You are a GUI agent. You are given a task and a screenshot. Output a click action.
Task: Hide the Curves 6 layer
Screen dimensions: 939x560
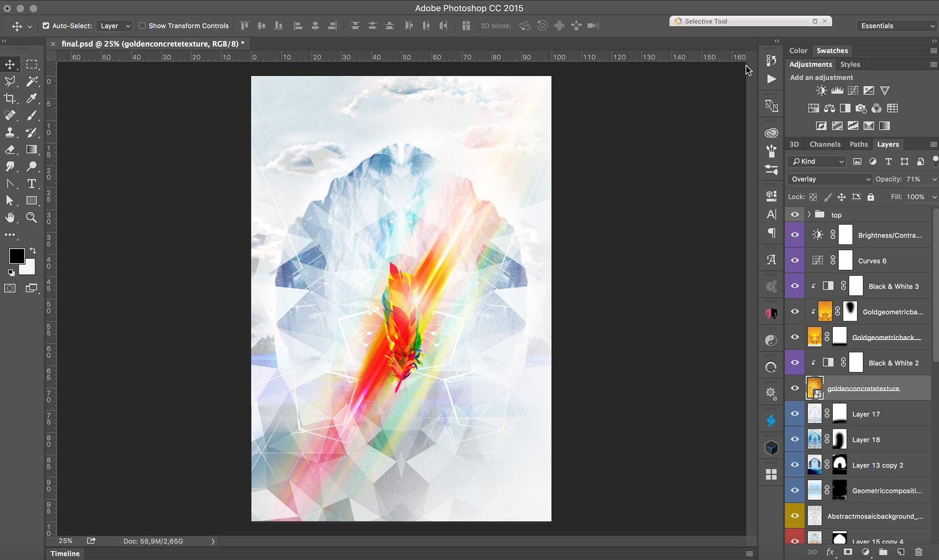(x=795, y=260)
